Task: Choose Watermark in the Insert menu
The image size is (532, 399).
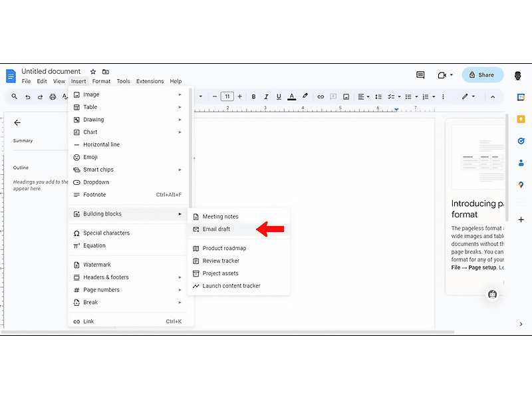Action: click(x=129, y=265)
